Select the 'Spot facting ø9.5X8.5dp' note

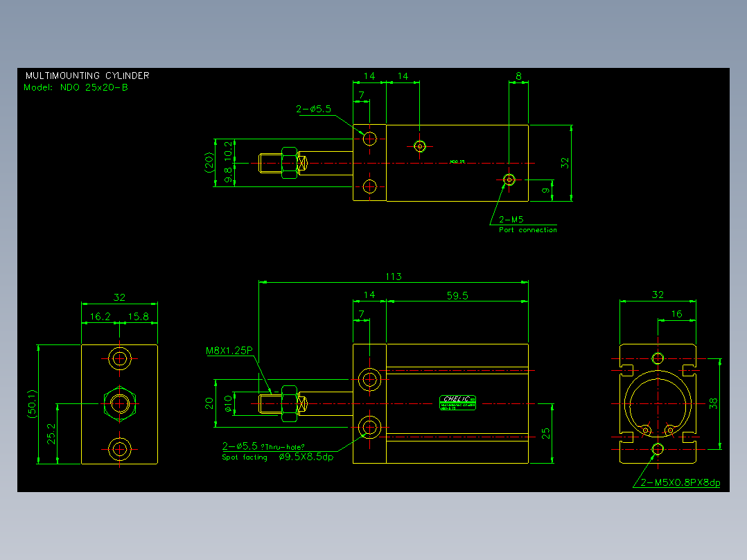[x=278, y=457]
